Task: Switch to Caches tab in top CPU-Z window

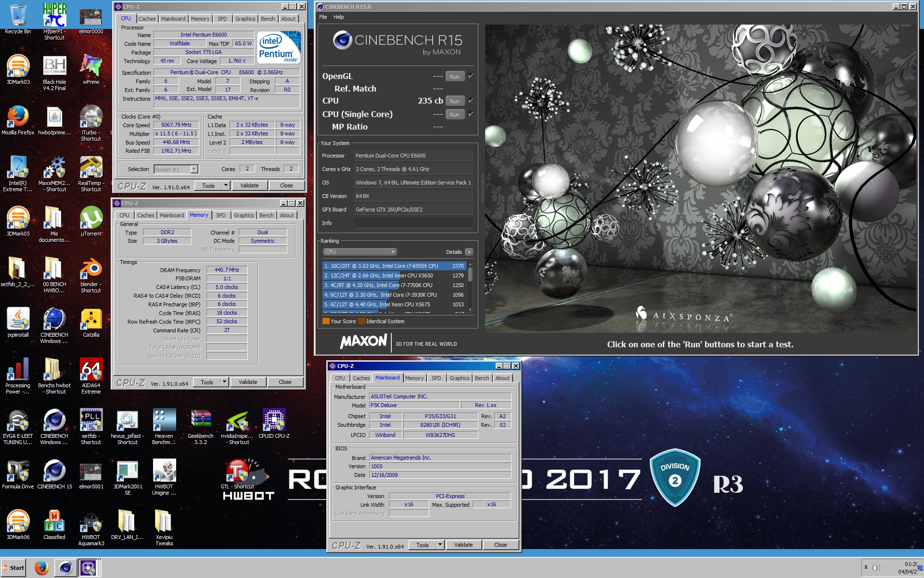Action: coord(147,19)
